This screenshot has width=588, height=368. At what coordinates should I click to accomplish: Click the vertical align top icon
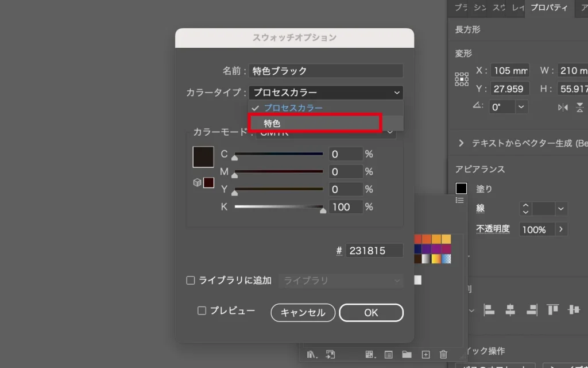tap(552, 310)
